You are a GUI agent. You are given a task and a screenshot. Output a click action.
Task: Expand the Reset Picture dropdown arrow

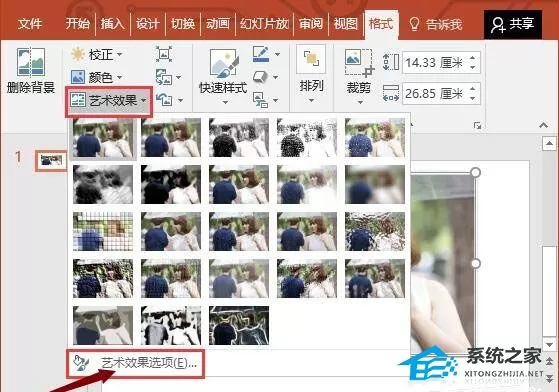(180, 100)
